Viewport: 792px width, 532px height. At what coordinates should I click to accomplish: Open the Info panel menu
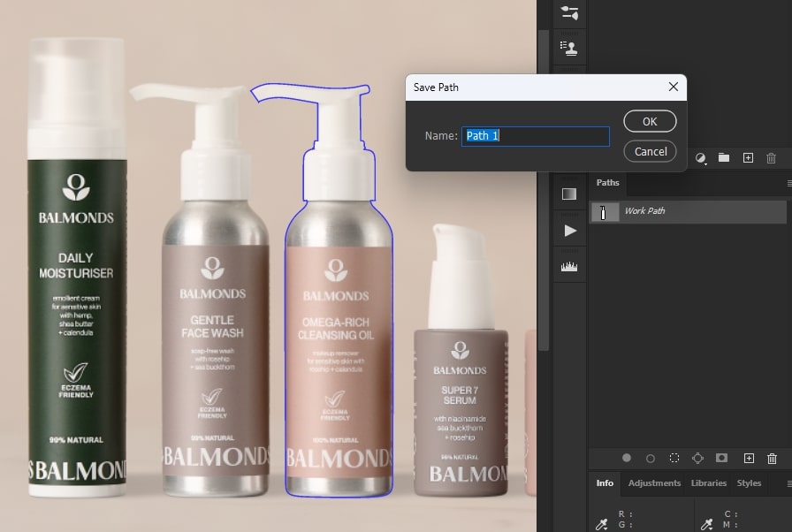pos(788,483)
